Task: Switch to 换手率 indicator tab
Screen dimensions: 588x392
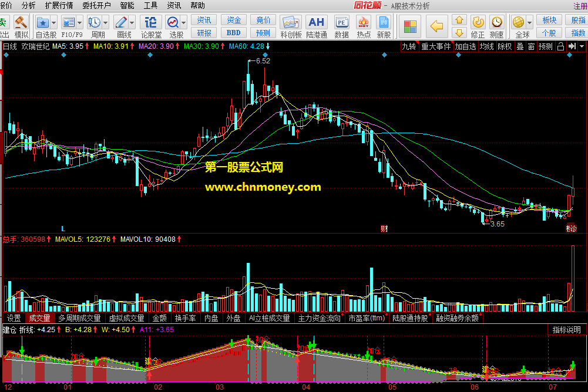Action: pos(185,318)
